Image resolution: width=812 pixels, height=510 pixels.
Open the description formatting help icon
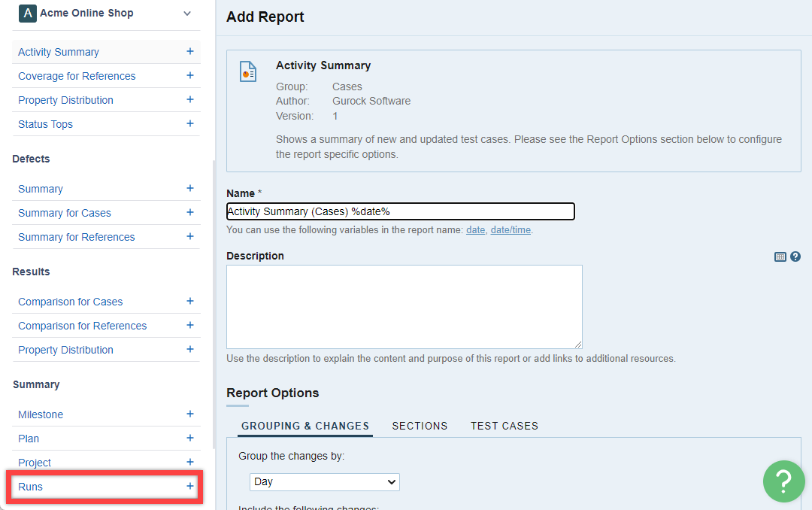[x=795, y=257]
